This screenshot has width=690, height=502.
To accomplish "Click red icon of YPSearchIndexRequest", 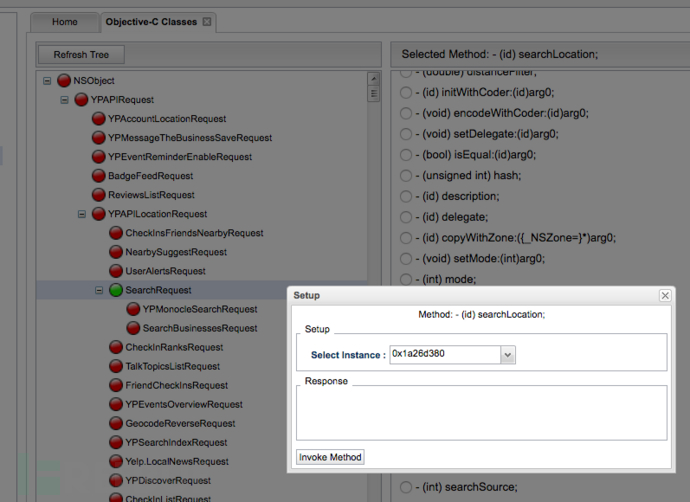I will [x=116, y=442].
